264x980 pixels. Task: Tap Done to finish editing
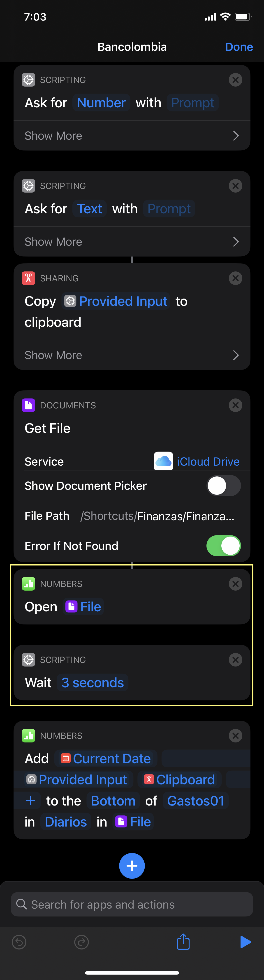point(239,47)
